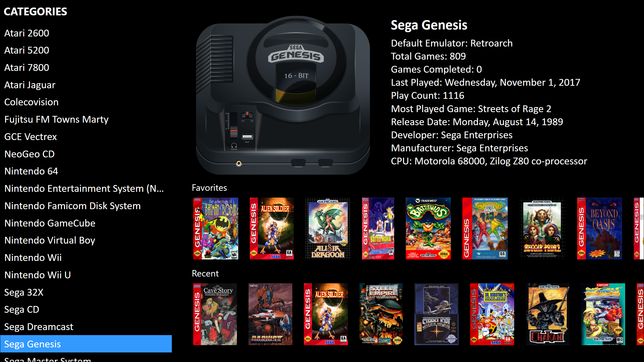Open Street Fighter II Special Champion Edition
The height and width of the screenshot is (362, 644).
click(x=603, y=314)
